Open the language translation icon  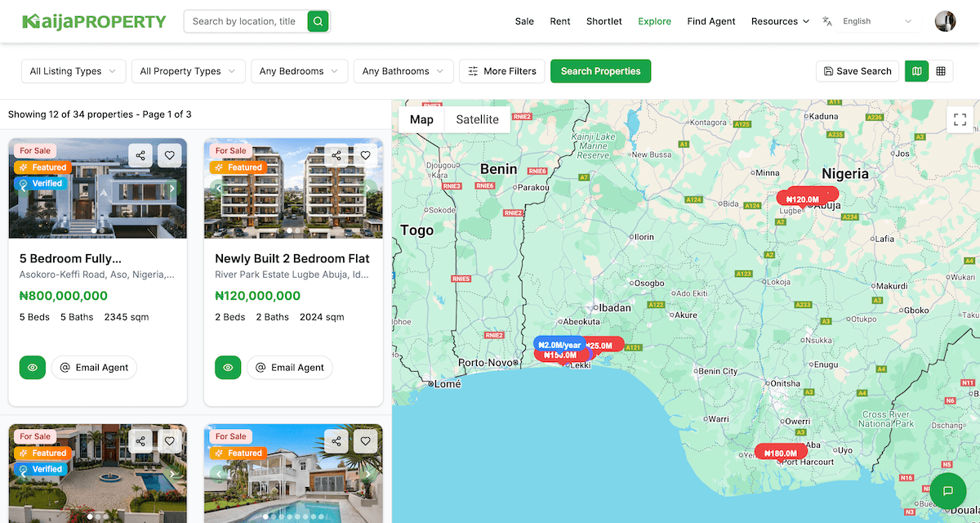coord(826,21)
